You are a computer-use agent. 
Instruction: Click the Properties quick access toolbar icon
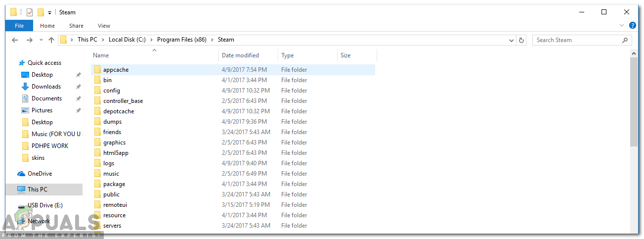pos(29,12)
